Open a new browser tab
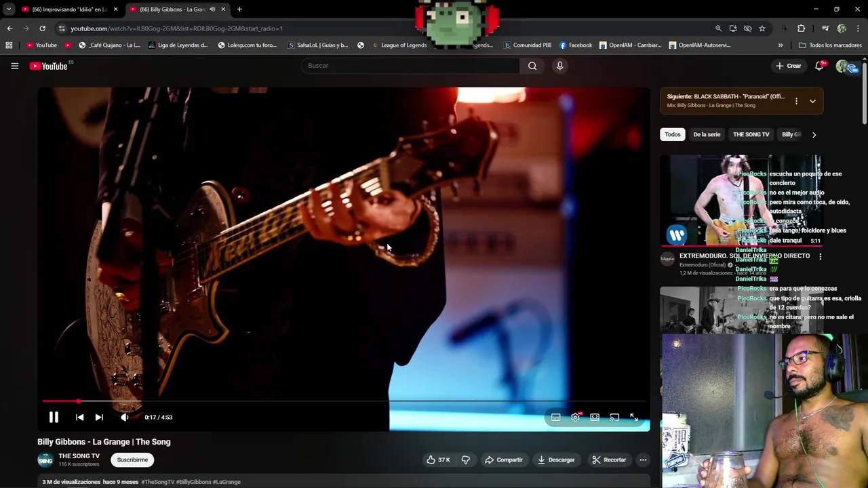The width and height of the screenshot is (868, 488). pyautogui.click(x=239, y=9)
